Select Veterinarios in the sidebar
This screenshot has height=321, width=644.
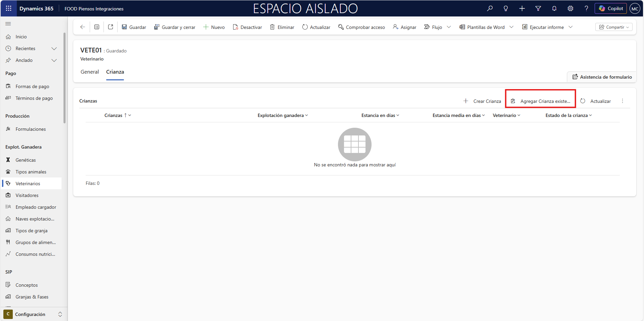[28, 184]
